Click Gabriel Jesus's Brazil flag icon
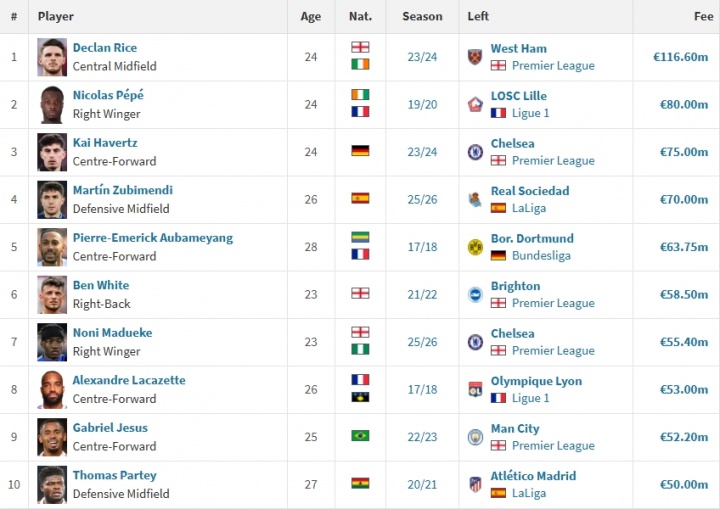Viewport: 720px width, 509px height. (360, 436)
